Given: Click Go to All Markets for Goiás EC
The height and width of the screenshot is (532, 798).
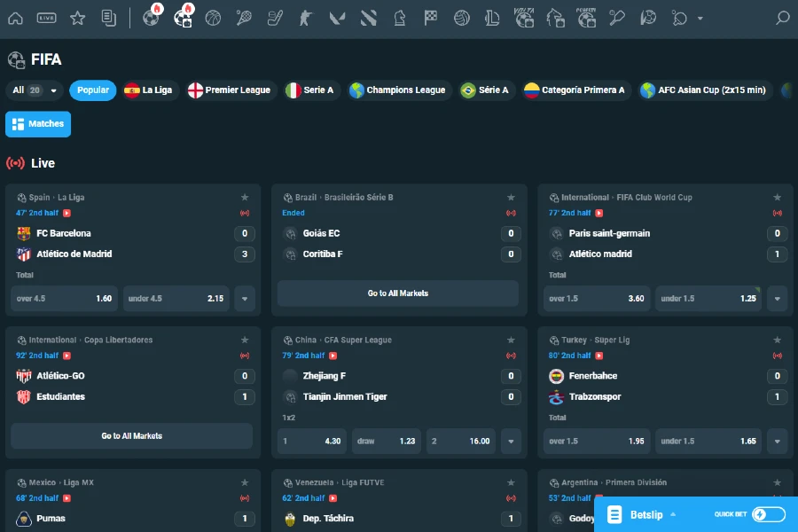Looking at the screenshot, I should coord(397,293).
